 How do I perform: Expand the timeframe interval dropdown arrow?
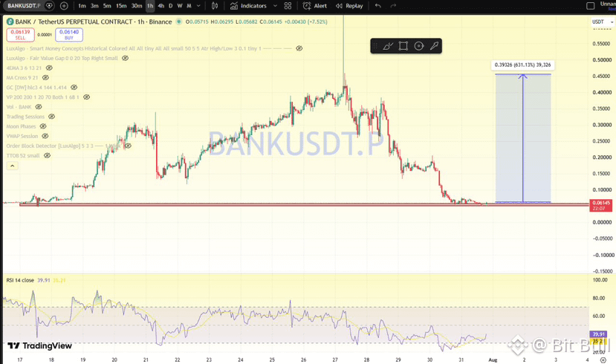click(198, 6)
